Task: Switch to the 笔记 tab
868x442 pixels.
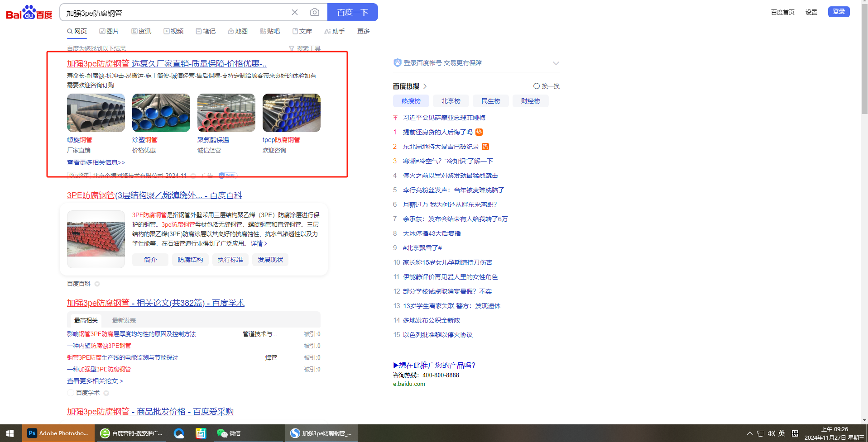Action: pos(206,31)
